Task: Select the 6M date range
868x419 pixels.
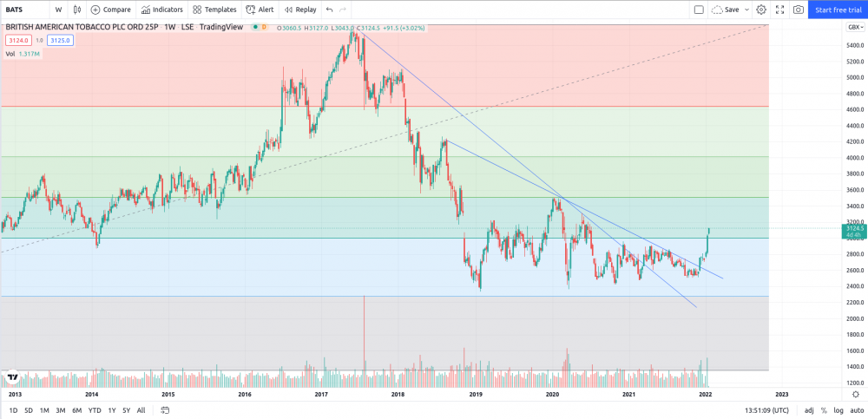Action: pos(77,410)
